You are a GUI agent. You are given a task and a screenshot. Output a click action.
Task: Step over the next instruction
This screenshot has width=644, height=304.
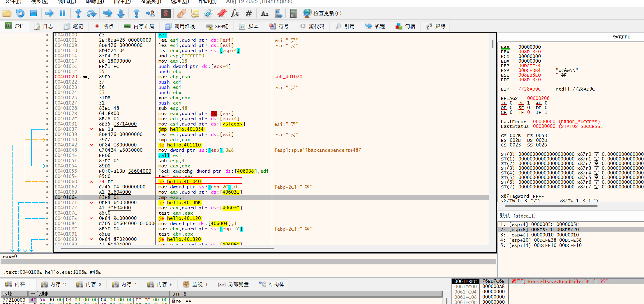(92, 13)
